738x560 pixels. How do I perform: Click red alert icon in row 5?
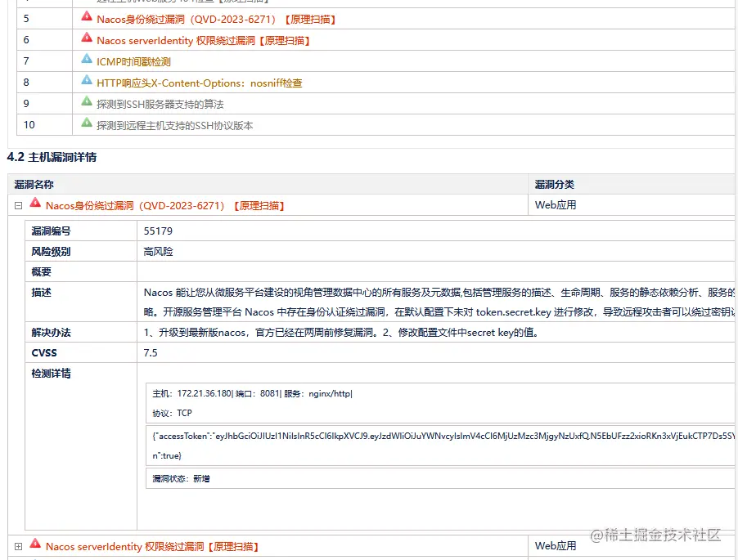click(x=87, y=16)
